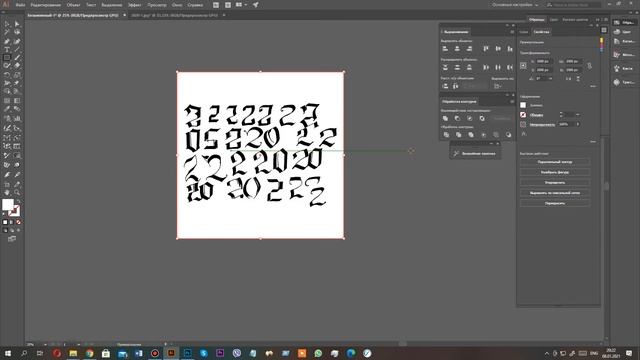The image size is (640, 360).
Task: Click Unite shape mode in Pathfinder panel
Action: [x=445, y=118]
